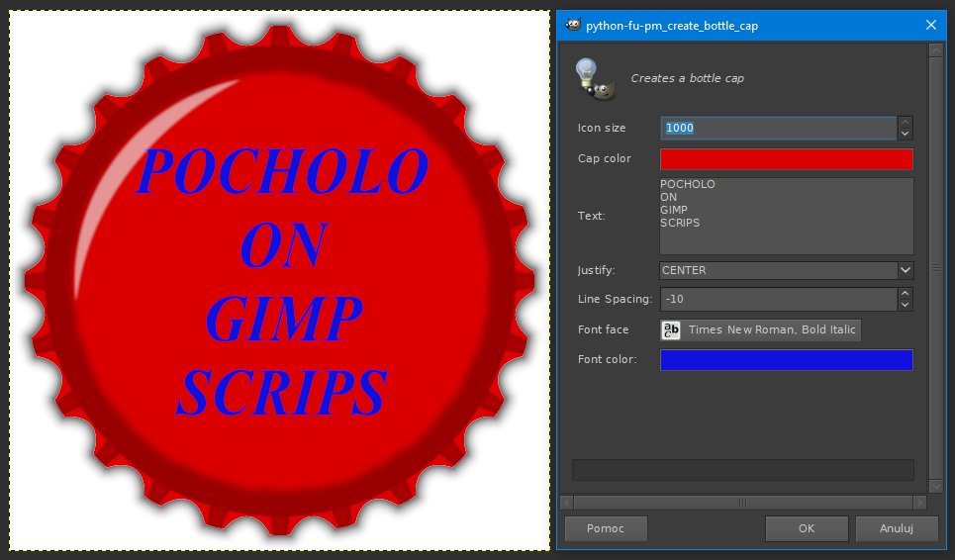Open the Font color blue swatch

787,360
